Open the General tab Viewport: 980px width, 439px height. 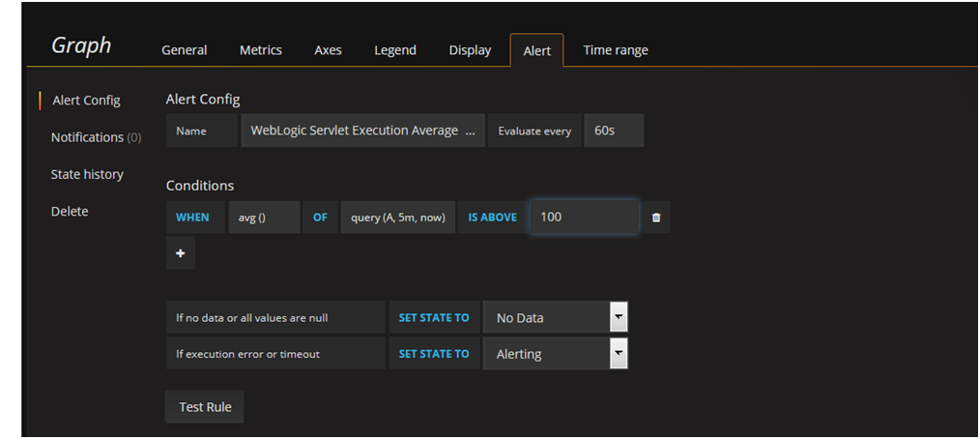185,50
